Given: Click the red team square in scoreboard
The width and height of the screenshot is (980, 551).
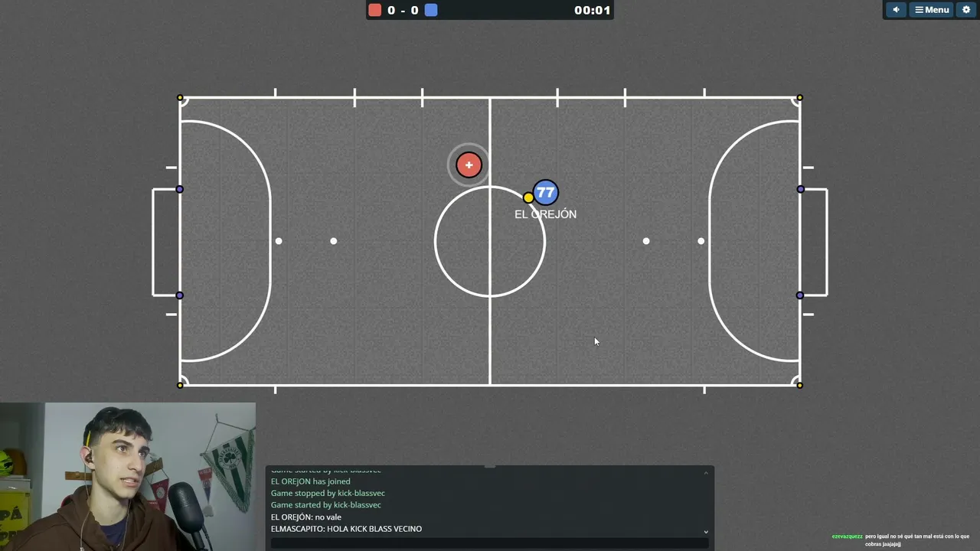Looking at the screenshot, I should pyautogui.click(x=374, y=10).
